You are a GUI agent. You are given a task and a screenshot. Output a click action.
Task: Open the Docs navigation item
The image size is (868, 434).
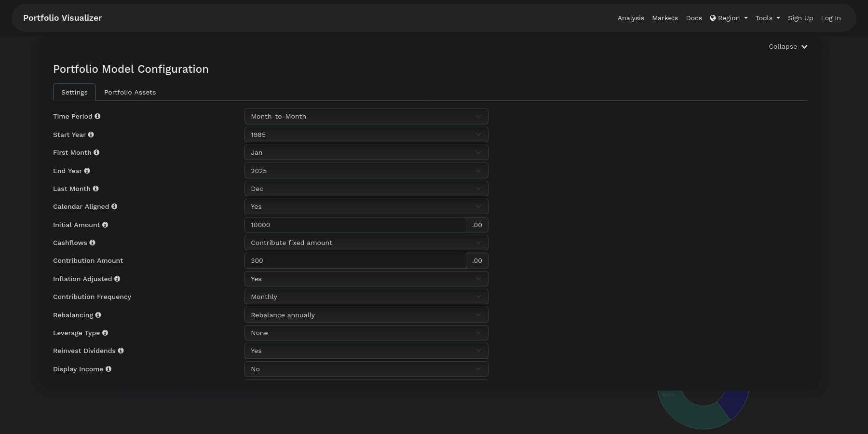(694, 18)
